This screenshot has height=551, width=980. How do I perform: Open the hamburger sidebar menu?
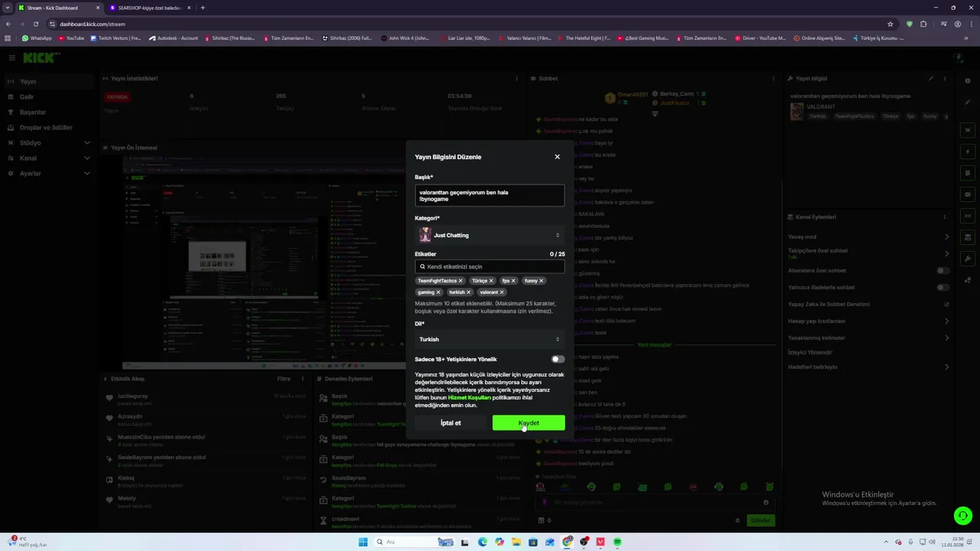[11, 57]
